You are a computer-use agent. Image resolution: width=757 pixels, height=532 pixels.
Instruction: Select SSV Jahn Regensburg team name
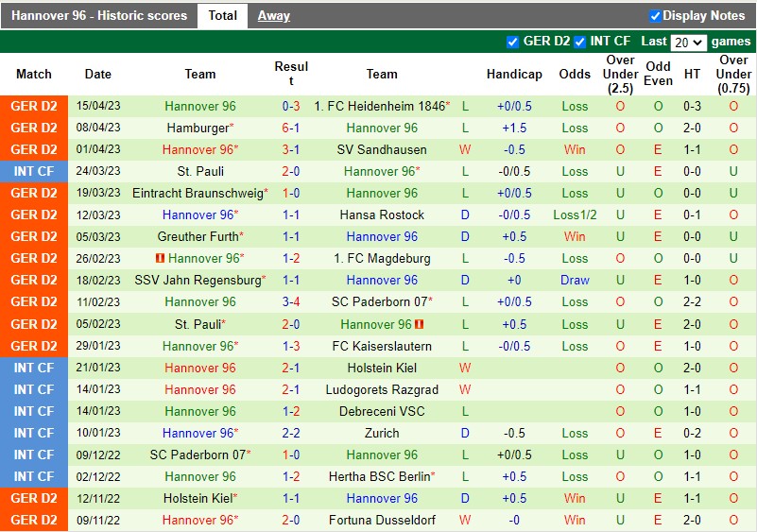tap(198, 280)
